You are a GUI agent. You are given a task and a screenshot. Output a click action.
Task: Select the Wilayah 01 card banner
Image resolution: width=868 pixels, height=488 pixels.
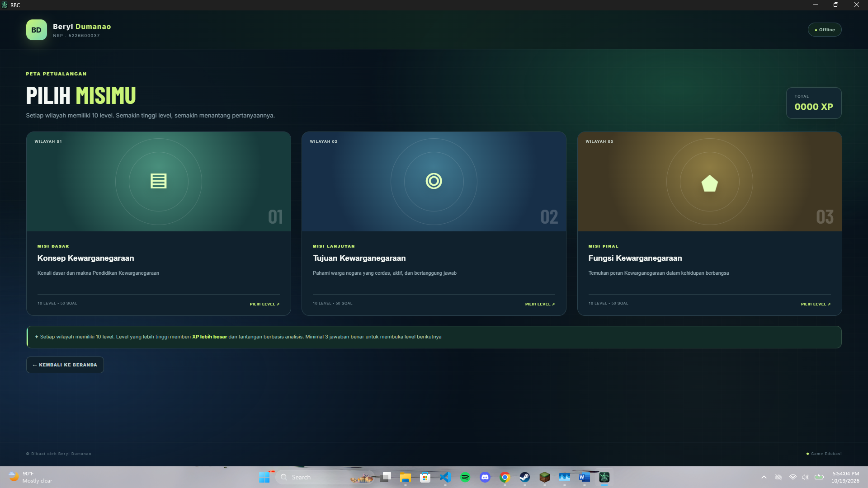[159, 182]
